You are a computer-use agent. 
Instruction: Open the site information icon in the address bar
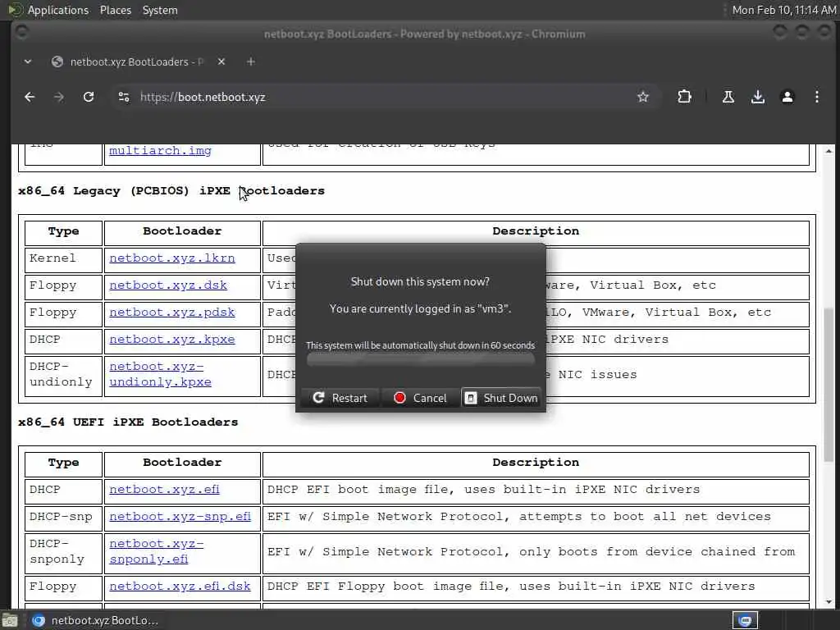tap(124, 97)
